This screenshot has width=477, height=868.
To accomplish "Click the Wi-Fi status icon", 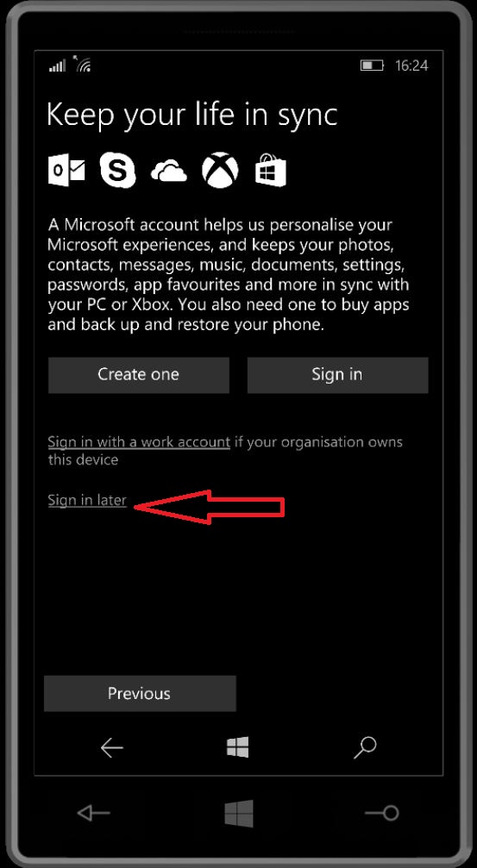I will [82, 65].
